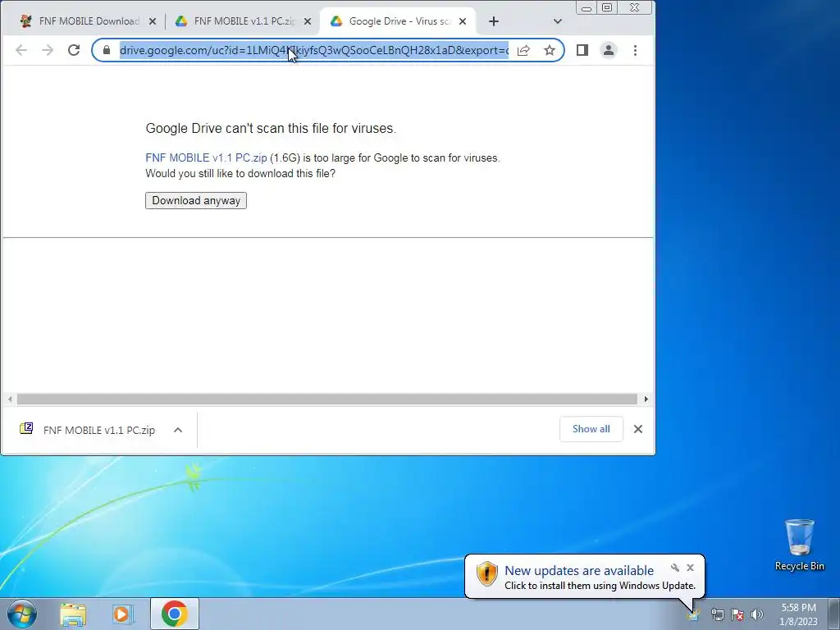This screenshot has height=630, width=840.
Task: Expand options for the downloaded zip file
Action: 178,430
